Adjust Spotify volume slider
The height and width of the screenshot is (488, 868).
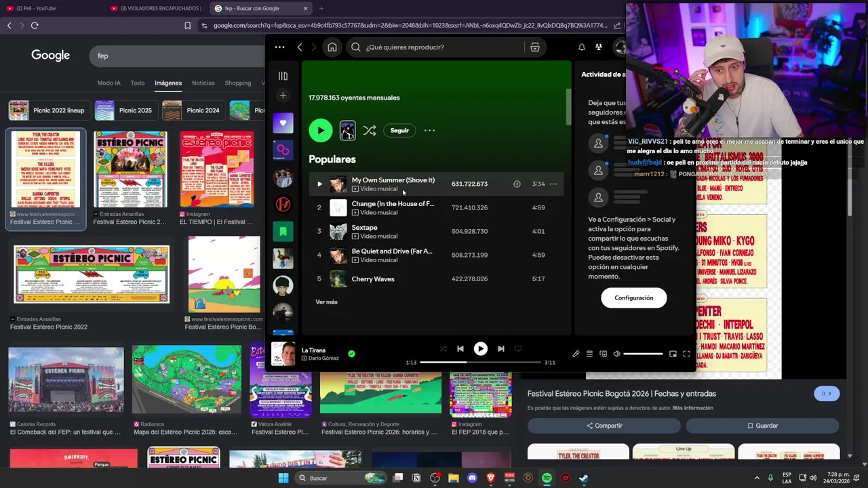coord(643,354)
